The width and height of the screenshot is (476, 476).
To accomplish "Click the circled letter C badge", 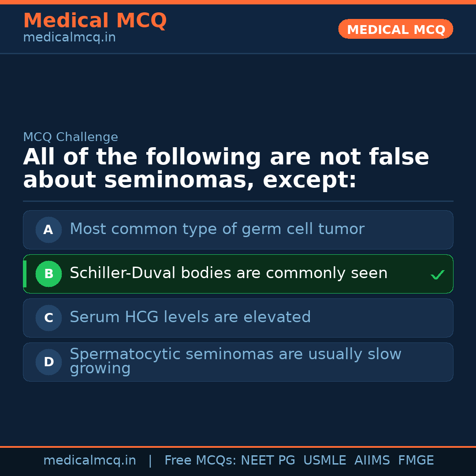I will tap(48, 318).
